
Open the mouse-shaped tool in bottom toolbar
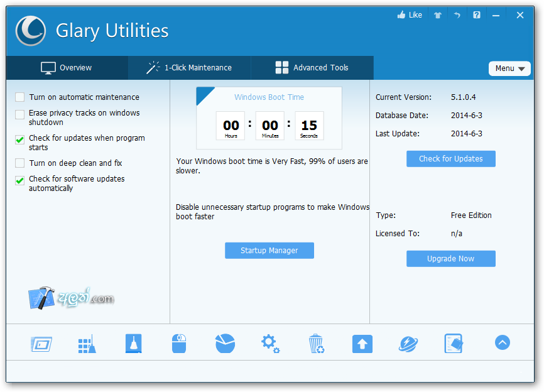click(x=179, y=344)
